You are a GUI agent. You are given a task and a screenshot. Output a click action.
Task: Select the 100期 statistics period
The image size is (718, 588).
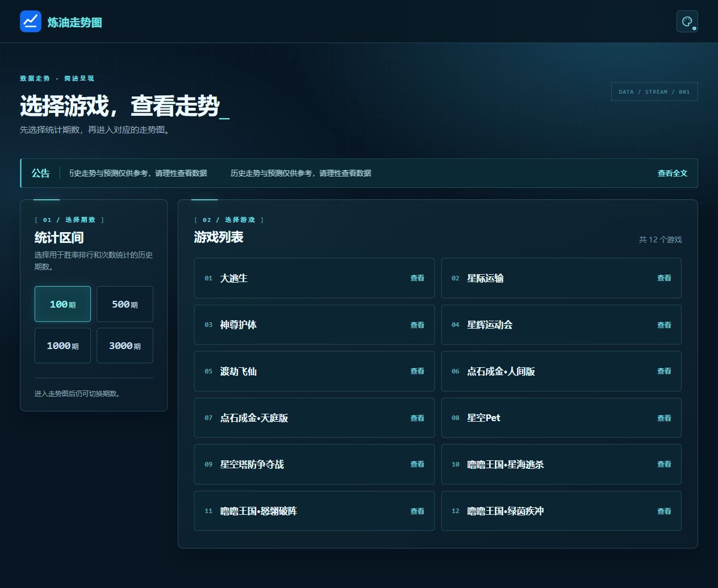click(x=62, y=304)
